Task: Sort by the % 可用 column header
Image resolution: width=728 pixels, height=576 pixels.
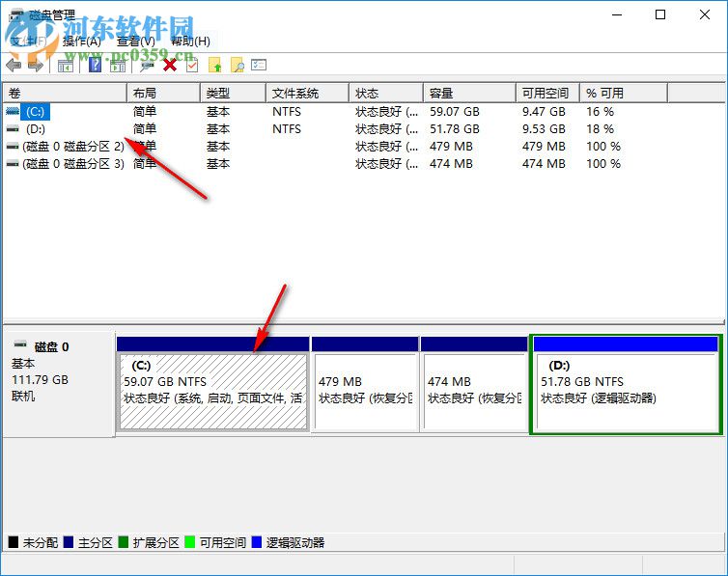Action: pos(624,94)
